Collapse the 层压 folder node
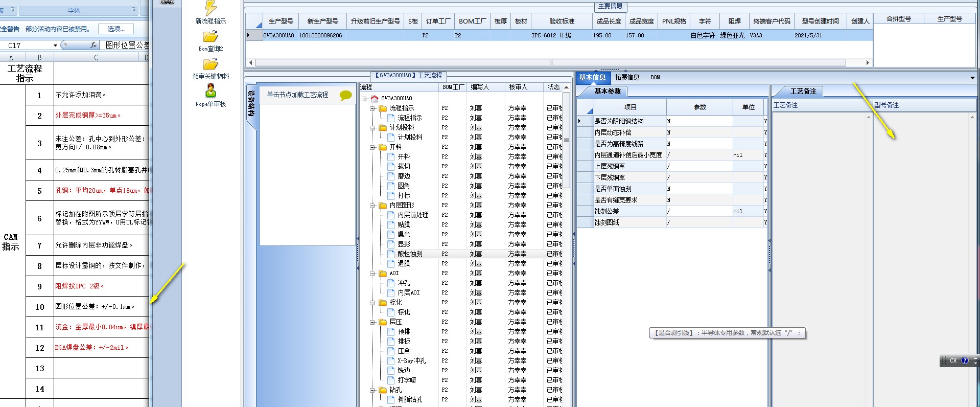This screenshot has width=980, height=407. tap(372, 322)
